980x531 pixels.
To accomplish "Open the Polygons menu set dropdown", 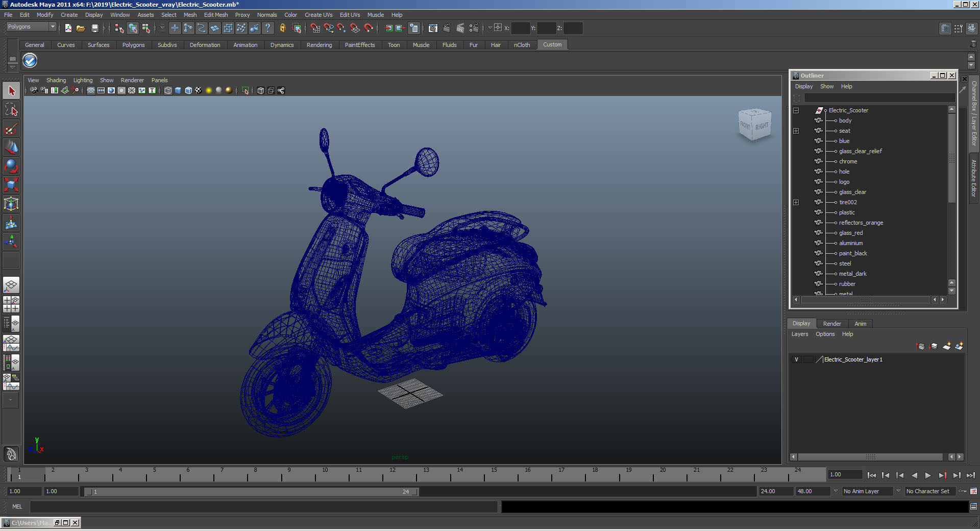I will [31, 27].
